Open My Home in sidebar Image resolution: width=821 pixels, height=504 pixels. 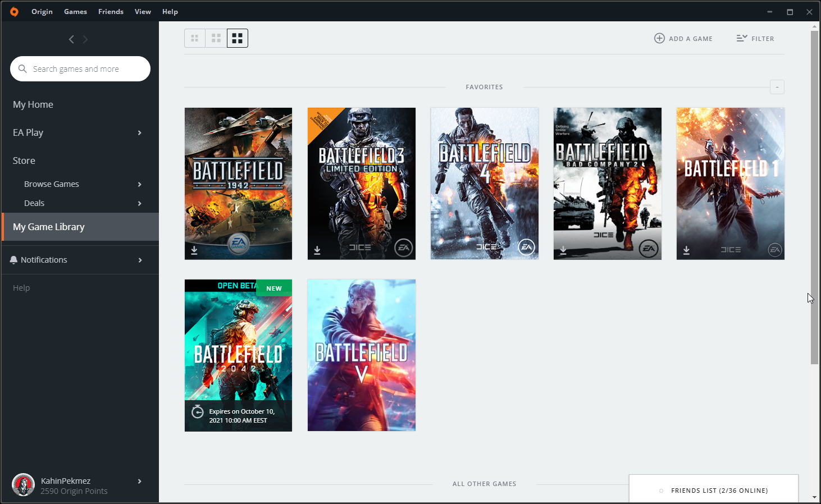pyautogui.click(x=33, y=104)
